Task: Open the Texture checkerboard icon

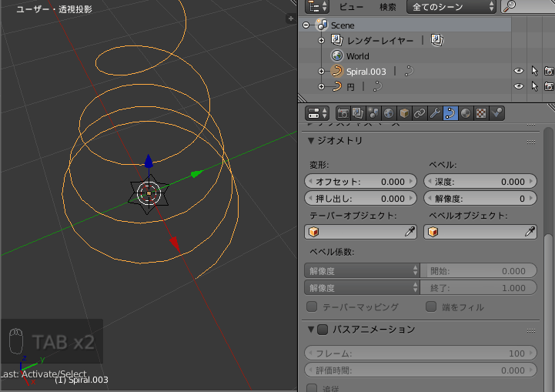Action: 480,113
